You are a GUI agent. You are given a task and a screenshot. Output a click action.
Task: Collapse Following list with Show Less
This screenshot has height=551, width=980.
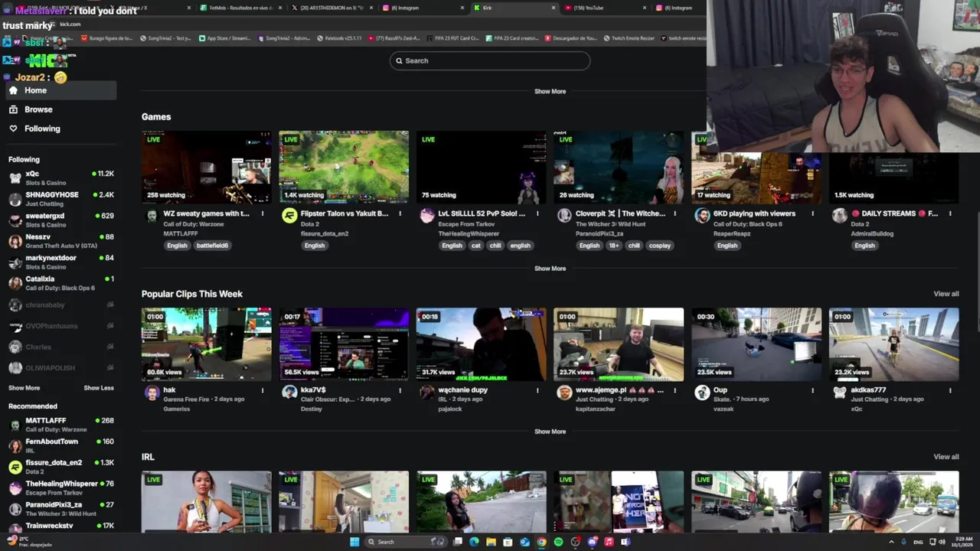pyautogui.click(x=99, y=388)
